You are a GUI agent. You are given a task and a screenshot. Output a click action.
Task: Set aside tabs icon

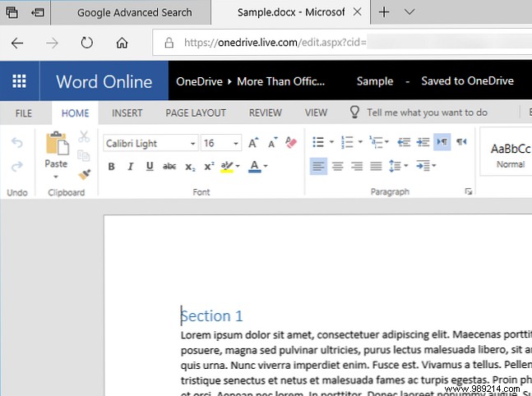click(37, 12)
